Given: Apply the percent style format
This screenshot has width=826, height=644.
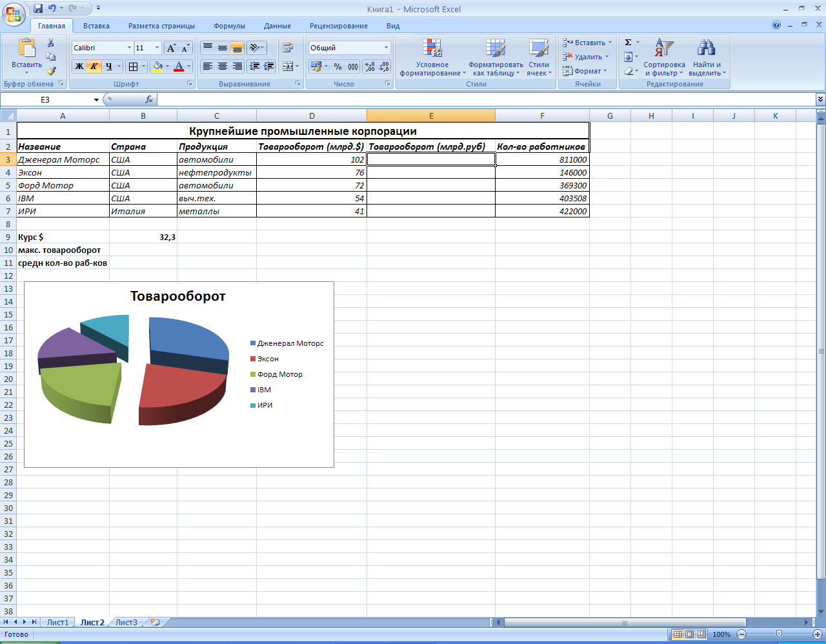Looking at the screenshot, I should [x=337, y=66].
